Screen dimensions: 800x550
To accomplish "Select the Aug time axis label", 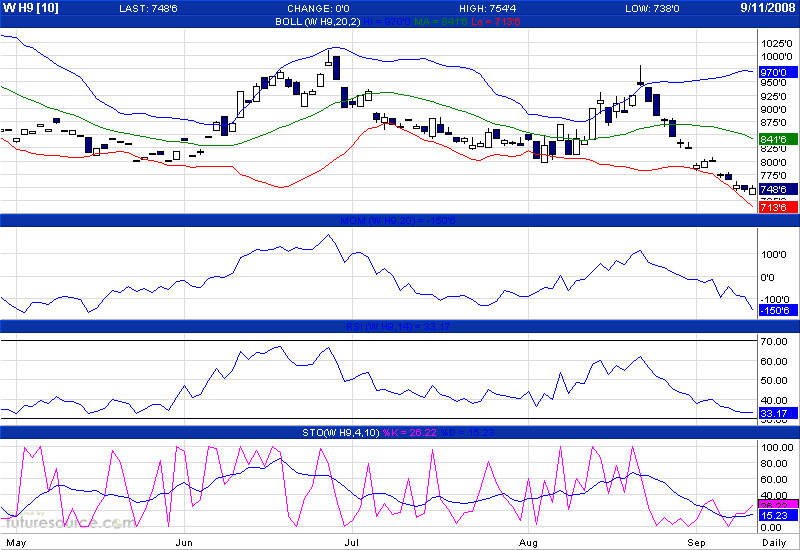I will pyautogui.click(x=528, y=543).
